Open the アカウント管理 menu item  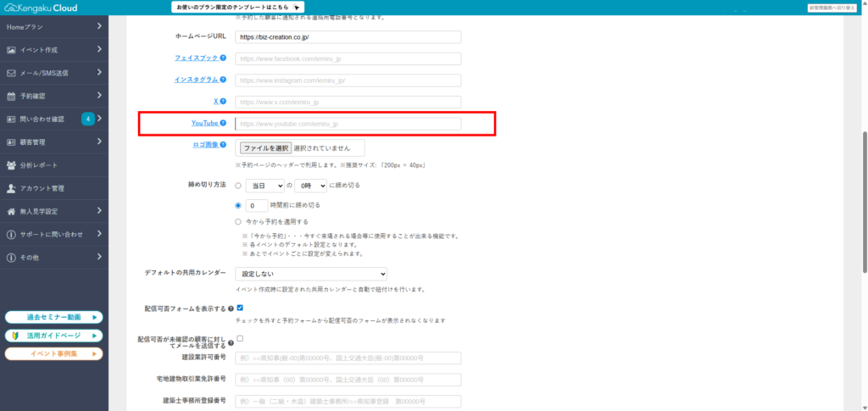click(x=54, y=188)
